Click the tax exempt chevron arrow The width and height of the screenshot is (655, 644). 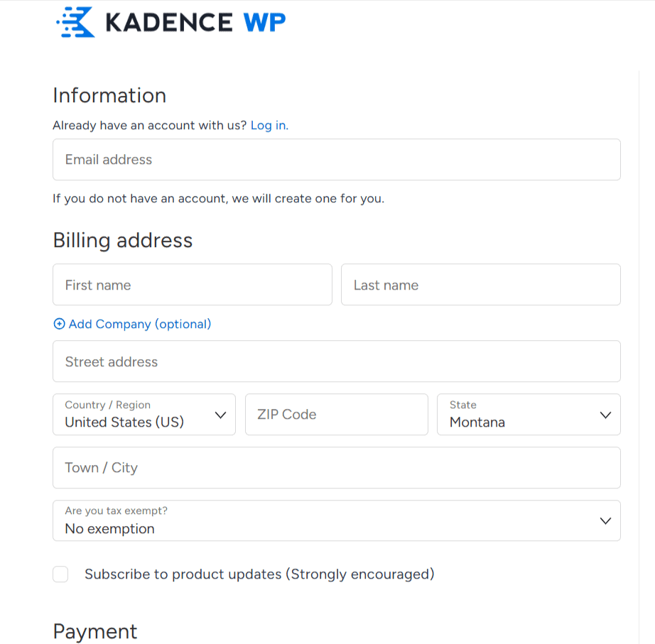tap(605, 520)
